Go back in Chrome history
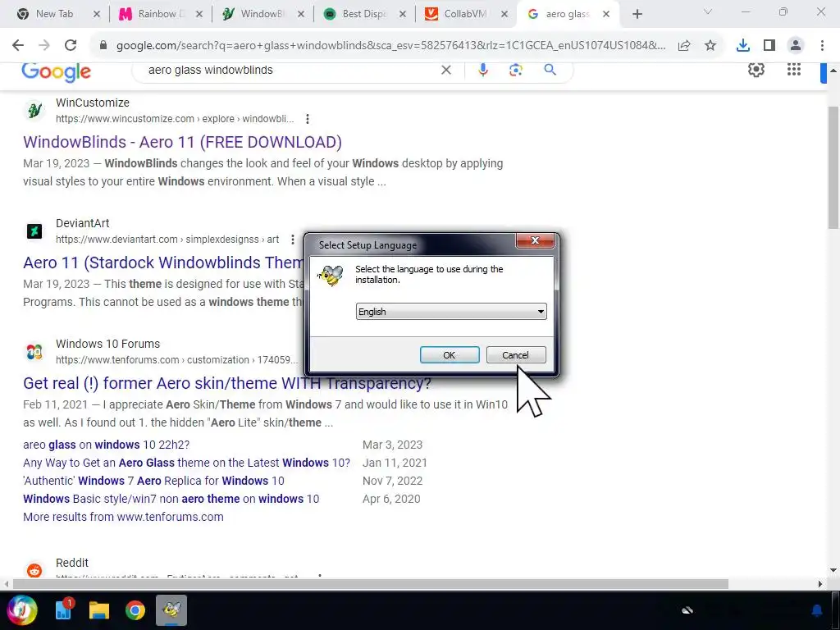840x630 pixels. 18,45
